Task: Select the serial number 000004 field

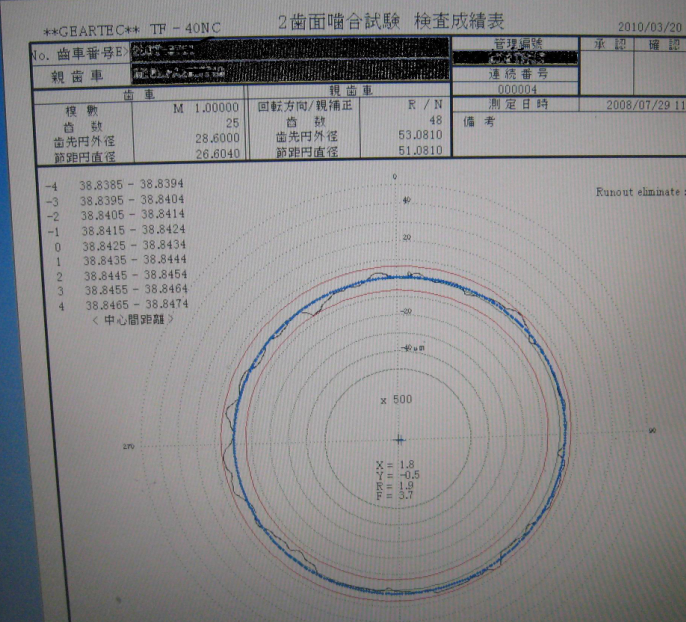Action: [517, 90]
